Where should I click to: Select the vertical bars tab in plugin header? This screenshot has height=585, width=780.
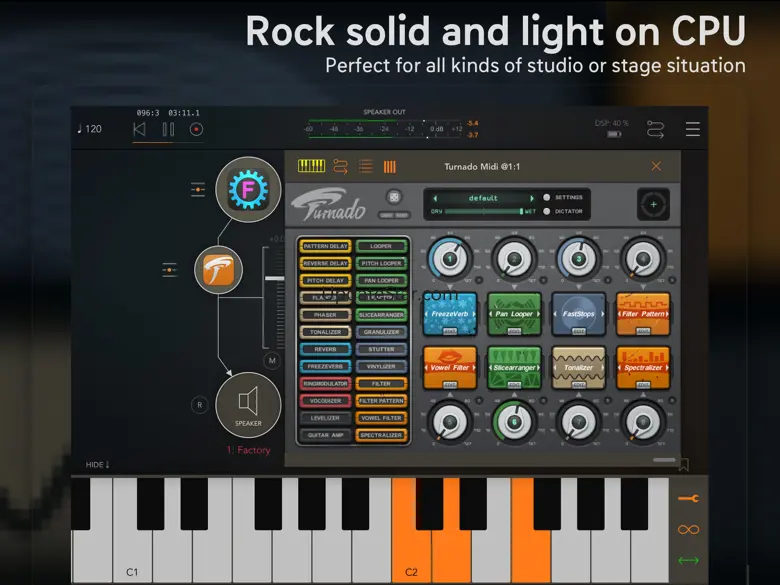pyautogui.click(x=390, y=167)
